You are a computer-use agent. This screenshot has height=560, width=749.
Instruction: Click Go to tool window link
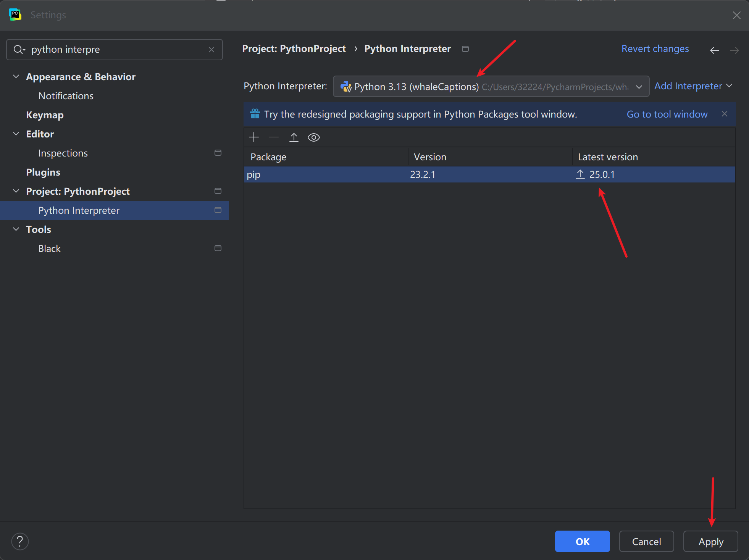(667, 114)
